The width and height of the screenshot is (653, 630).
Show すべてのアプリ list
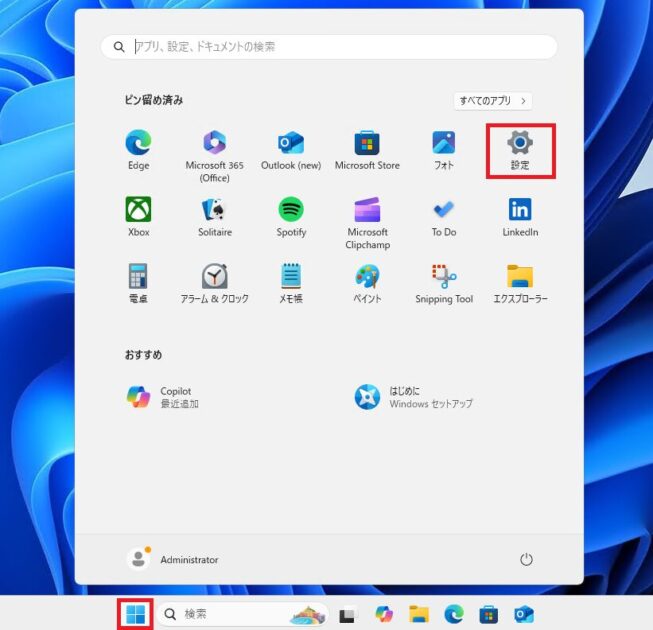(493, 101)
